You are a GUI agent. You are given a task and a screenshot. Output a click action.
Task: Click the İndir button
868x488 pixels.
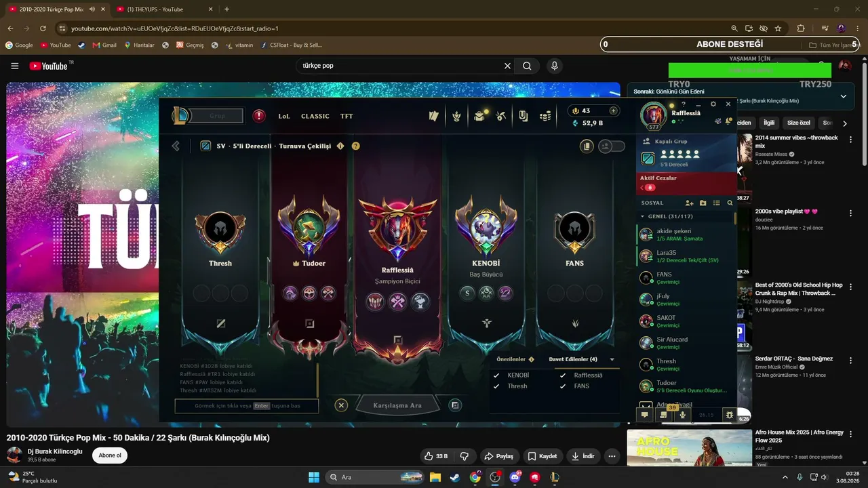click(583, 456)
